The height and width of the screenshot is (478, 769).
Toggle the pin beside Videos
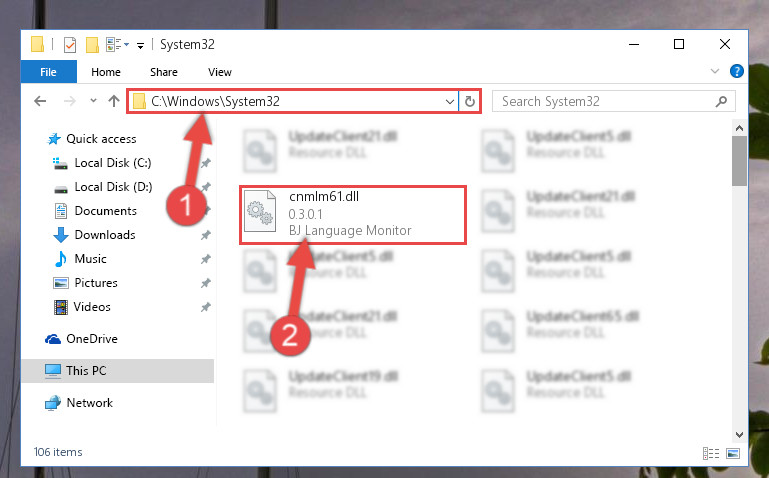tap(205, 307)
